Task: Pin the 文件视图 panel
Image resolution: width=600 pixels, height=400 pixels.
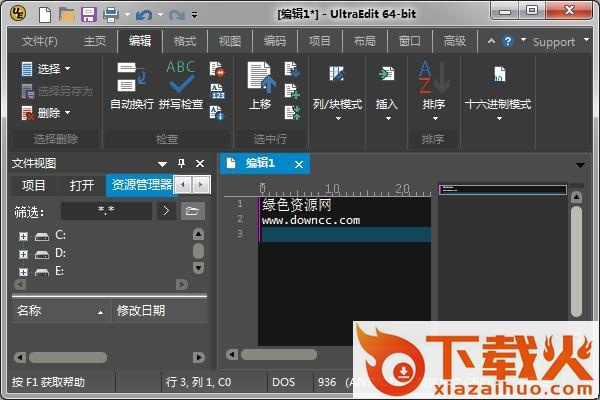Action: [x=181, y=163]
